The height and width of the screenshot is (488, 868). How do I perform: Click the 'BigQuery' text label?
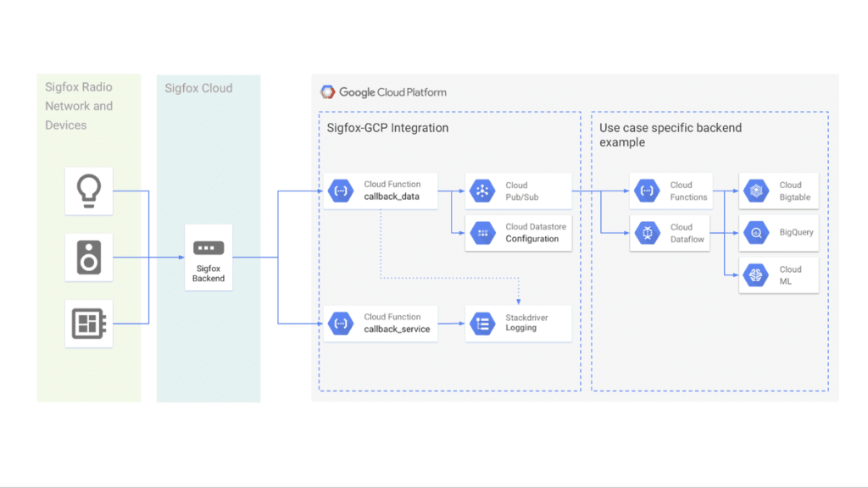coord(796,232)
